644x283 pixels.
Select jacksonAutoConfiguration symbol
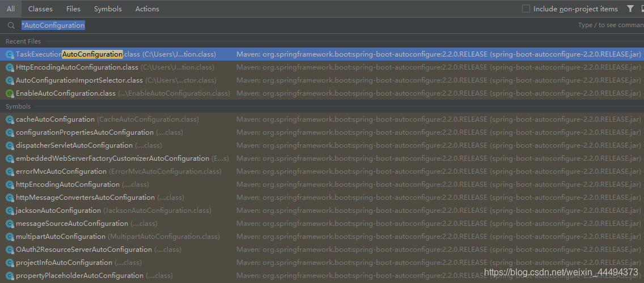click(x=322, y=211)
